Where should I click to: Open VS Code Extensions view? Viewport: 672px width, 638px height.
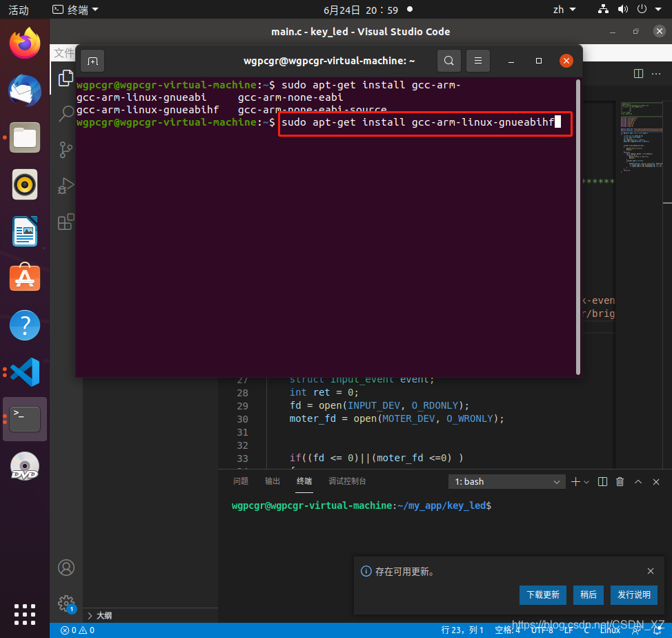coord(66,222)
